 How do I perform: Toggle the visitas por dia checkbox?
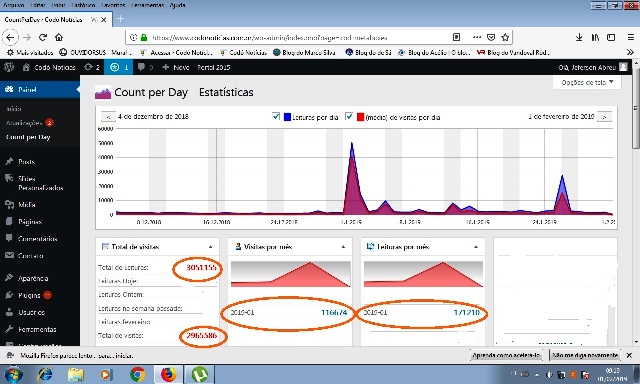click(349, 117)
